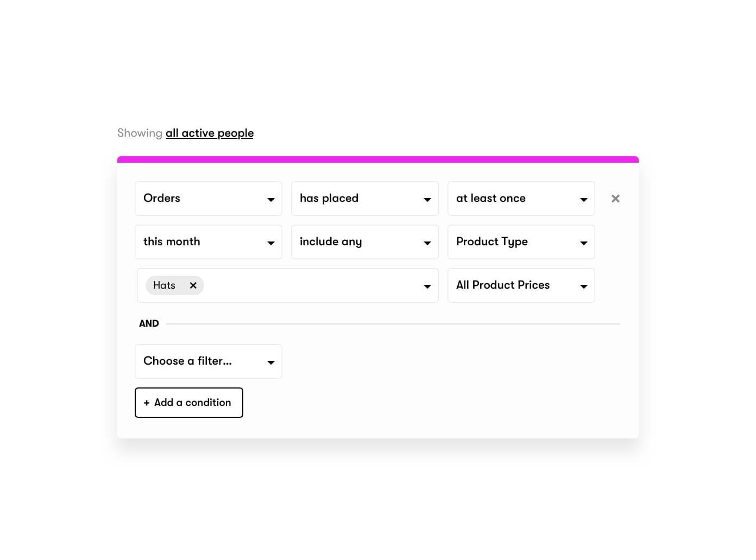Open the Choose a filter dropdown
756x560 pixels.
209,361
